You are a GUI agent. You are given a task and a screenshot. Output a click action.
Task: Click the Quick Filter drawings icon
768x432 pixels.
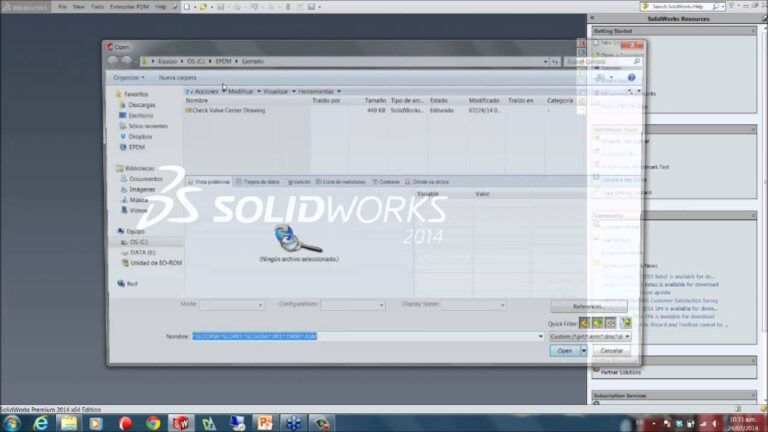(610, 323)
